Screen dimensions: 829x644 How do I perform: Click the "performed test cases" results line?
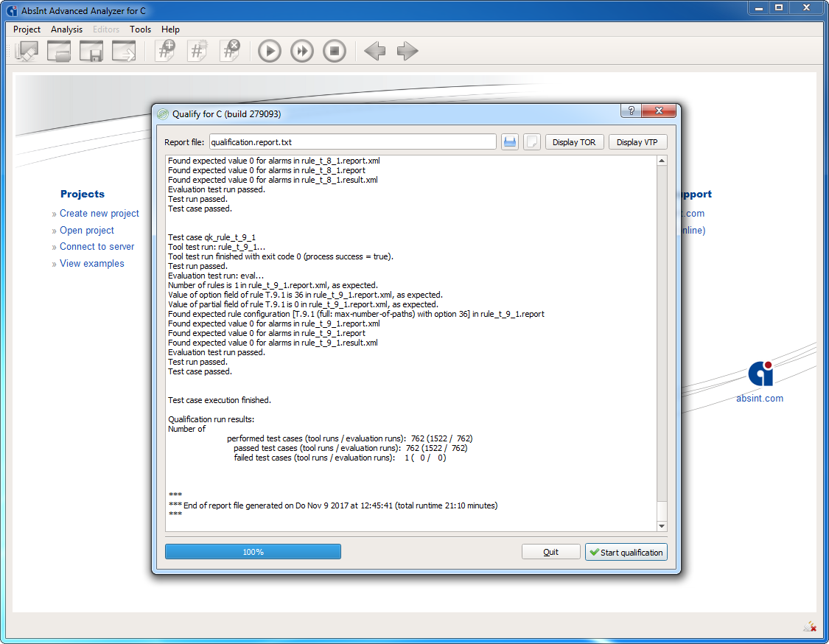349,438
